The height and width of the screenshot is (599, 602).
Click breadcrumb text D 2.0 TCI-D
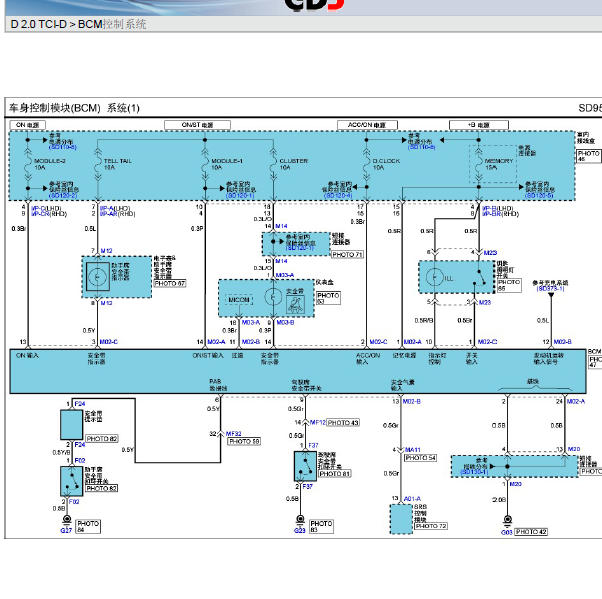pyautogui.click(x=39, y=24)
